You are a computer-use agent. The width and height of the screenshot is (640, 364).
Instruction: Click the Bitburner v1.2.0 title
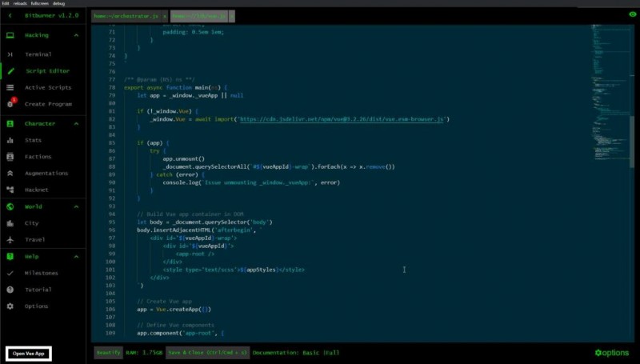coord(51,15)
